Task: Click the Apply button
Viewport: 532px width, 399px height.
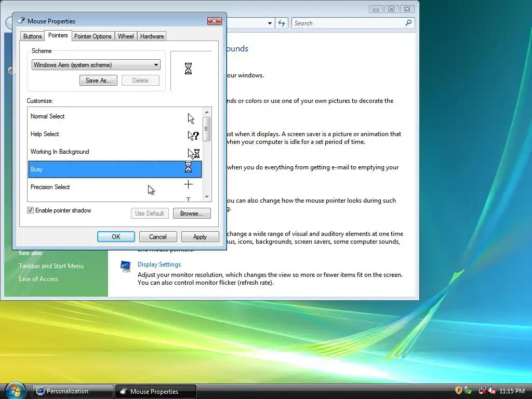Action: (x=200, y=237)
